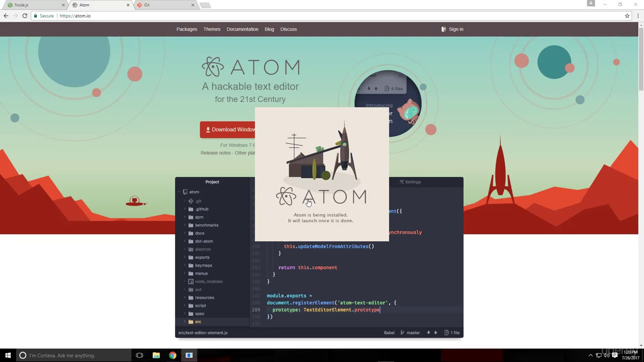Expand the apm folder chevron
Viewport: 644px width, 362px height.
(185, 217)
